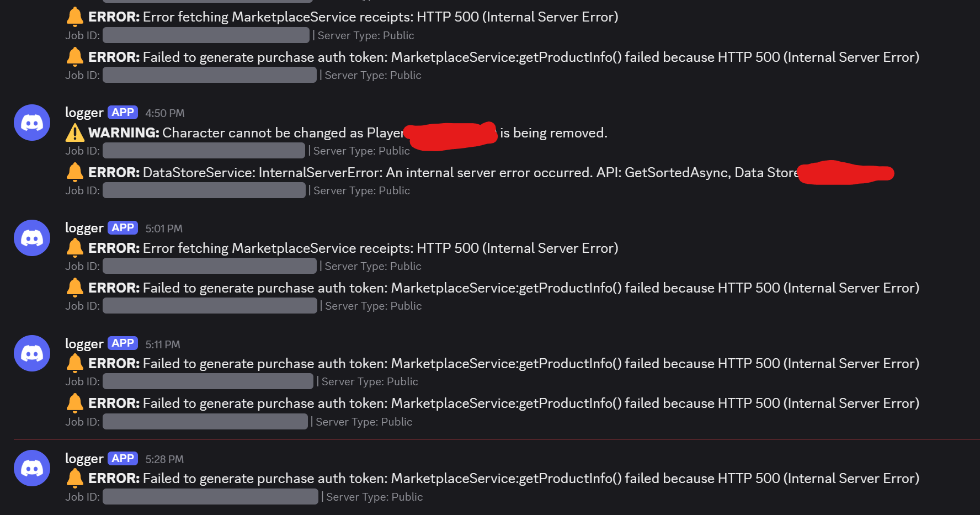Click the 5:28 PM timestamp

(x=164, y=459)
